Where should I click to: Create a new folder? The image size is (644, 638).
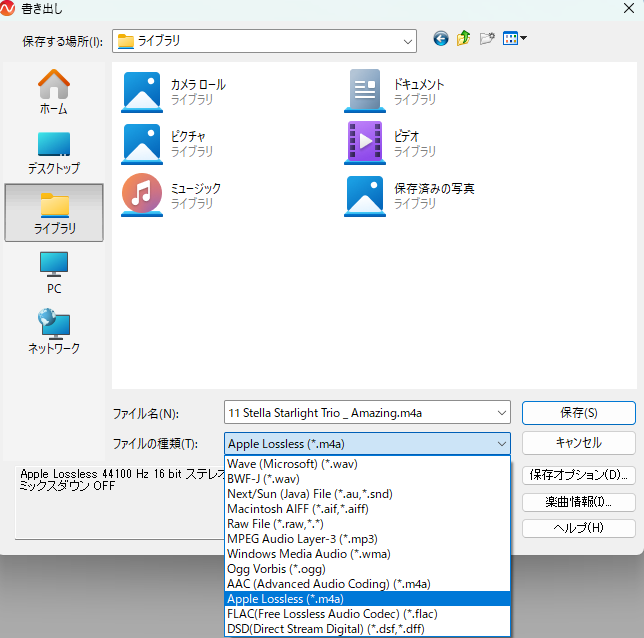coord(487,39)
